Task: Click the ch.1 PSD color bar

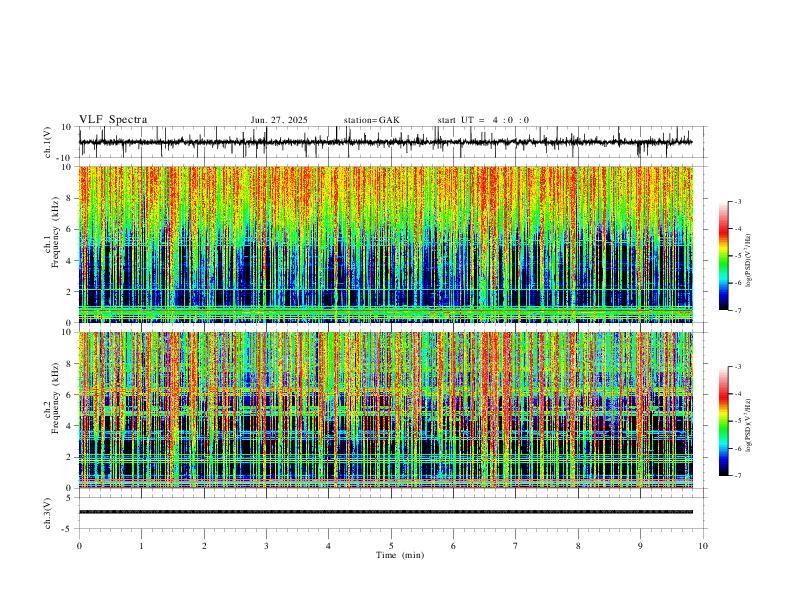Action: 724,256
